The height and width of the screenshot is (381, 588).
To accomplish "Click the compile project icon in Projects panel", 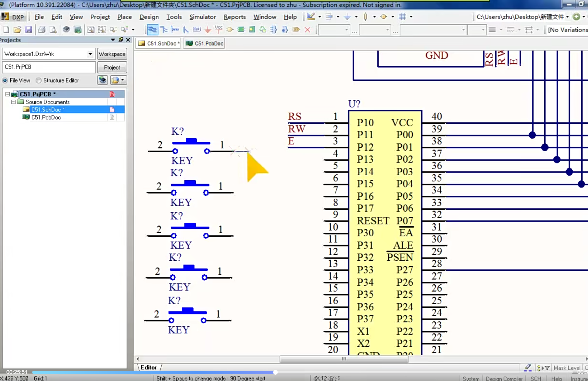I will pyautogui.click(x=103, y=80).
